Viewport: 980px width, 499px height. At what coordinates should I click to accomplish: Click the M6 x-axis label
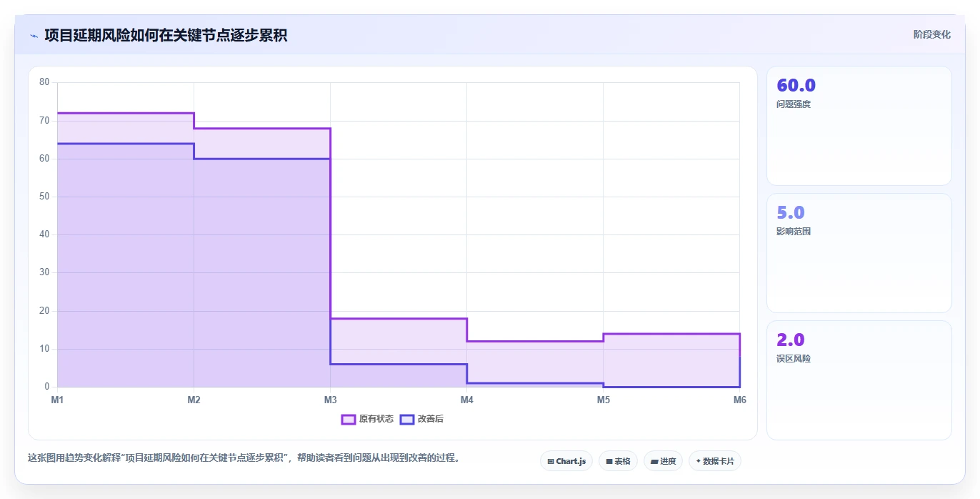[x=739, y=400]
